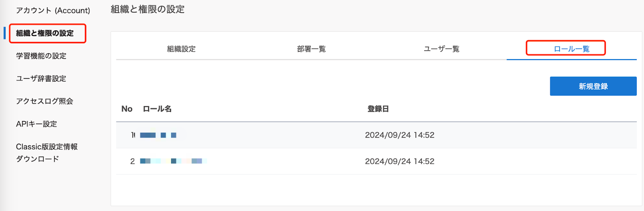The image size is (644, 211).
Task: Switch to the 部署一覧 tab
Action: pos(311,49)
